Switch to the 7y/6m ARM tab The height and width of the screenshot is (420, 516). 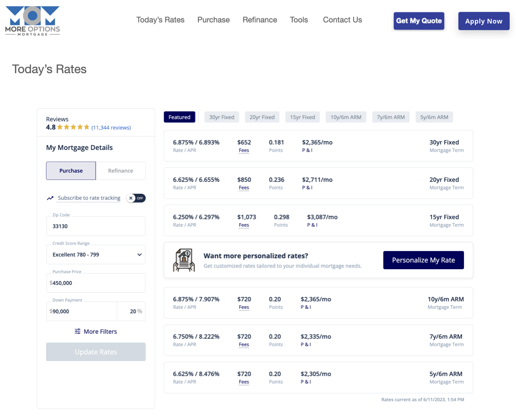point(391,117)
